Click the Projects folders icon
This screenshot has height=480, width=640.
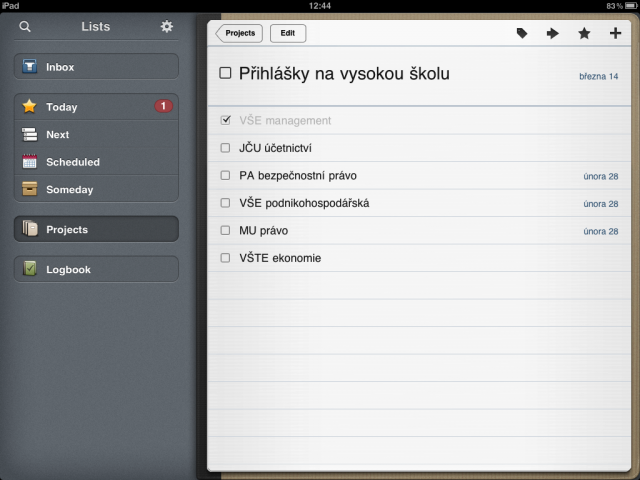(x=30, y=229)
